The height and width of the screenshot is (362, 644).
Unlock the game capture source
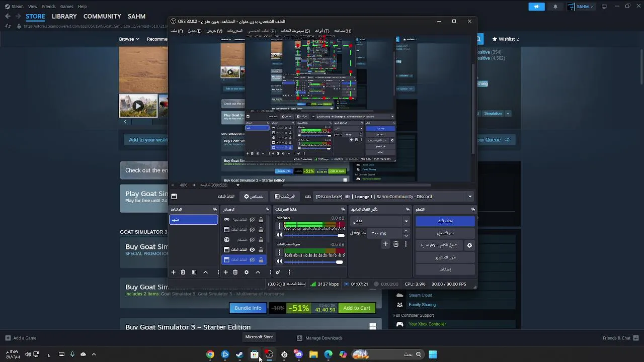click(x=261, y=220)
